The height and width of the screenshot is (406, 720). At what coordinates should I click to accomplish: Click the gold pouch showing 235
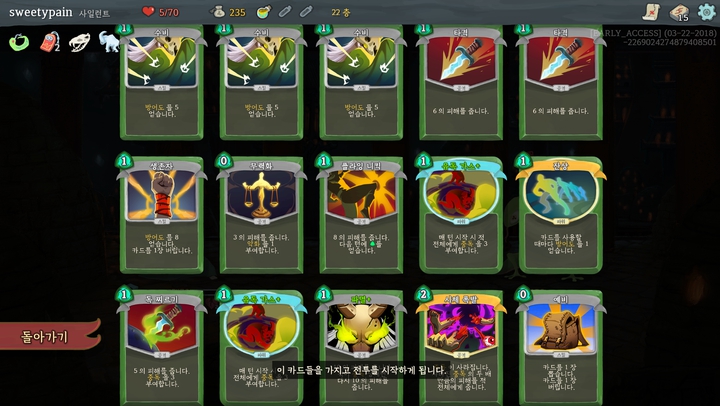(x=228, y=12)
